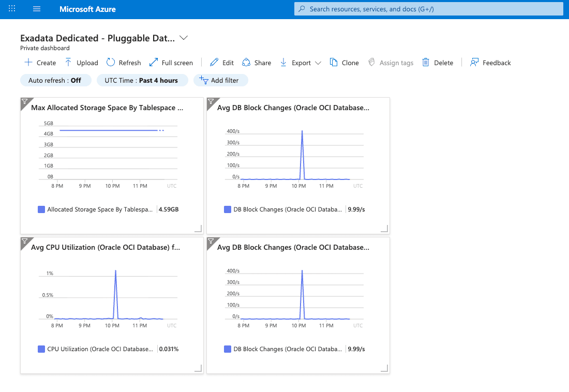Upload a dashboard file

click(x=81, y=62)
